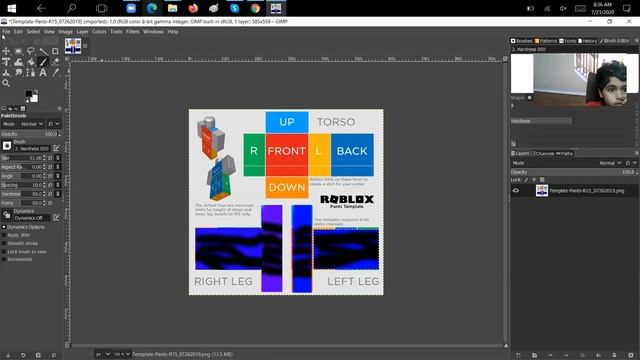Open the File menu
640x360 pixels.
click(x=6, y=31)
